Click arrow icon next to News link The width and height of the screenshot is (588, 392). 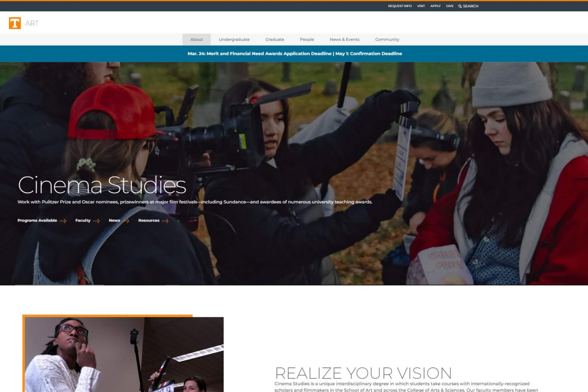coord(126,221)
